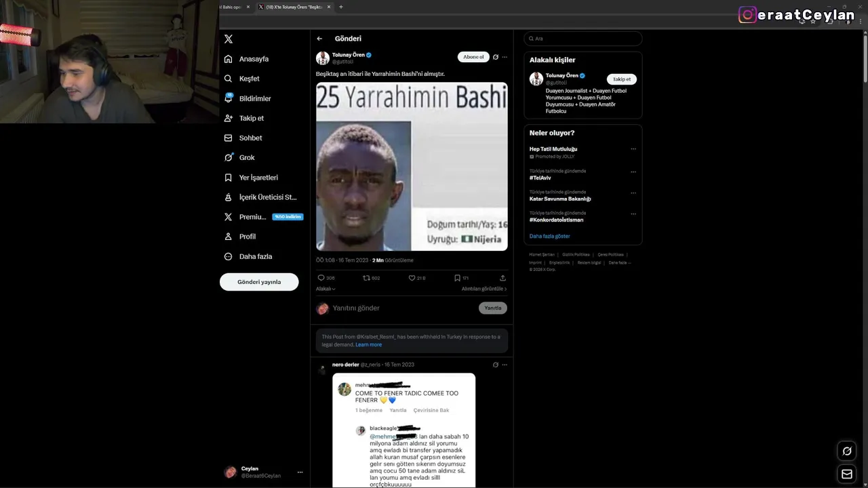868x488 pixels.
Task: Open nero derler reply screenshot image
Action: [403, 430]
